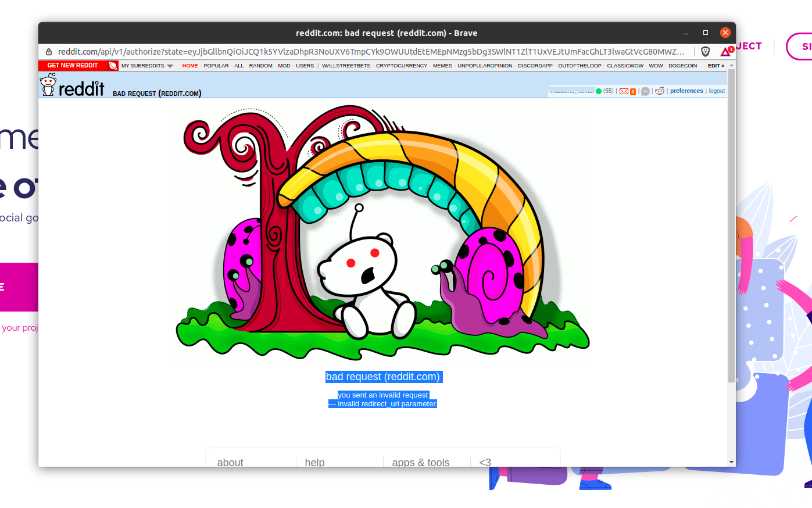Click the address bar URL

pyautogui.click(x=371, y=52)
